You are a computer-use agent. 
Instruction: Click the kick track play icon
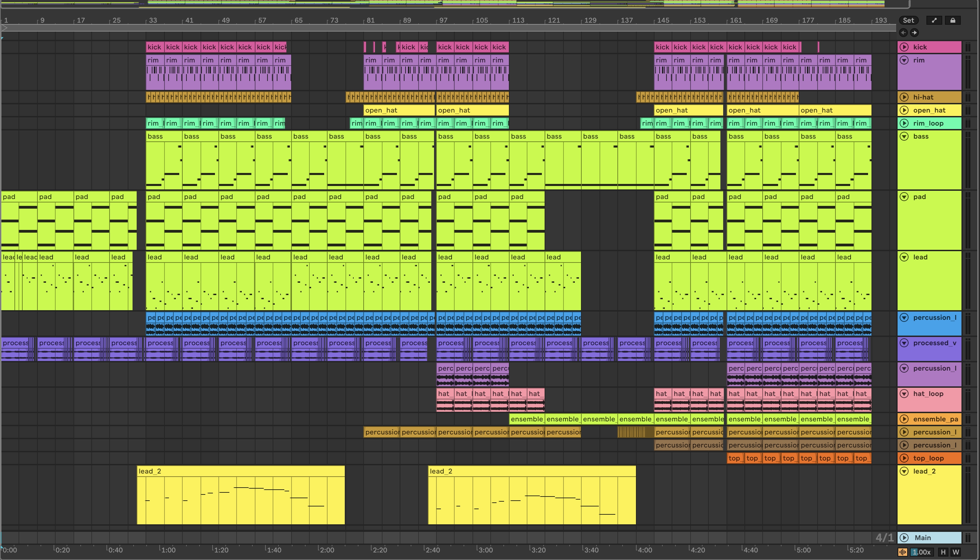click(904, 47)
